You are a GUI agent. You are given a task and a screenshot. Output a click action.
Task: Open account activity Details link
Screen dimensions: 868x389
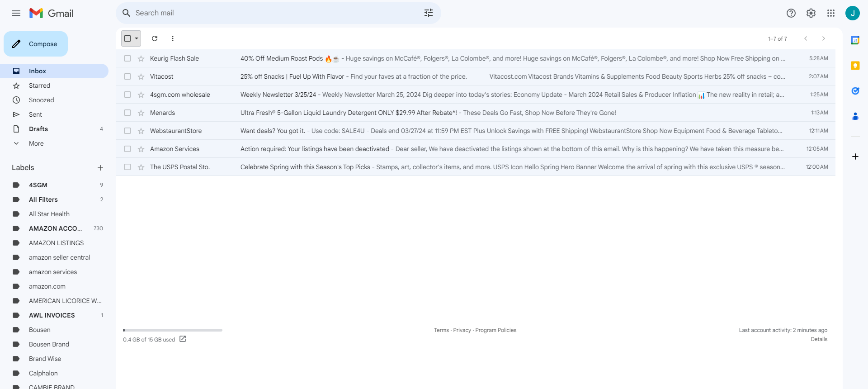pyautogui.click(x=819, y=339)
